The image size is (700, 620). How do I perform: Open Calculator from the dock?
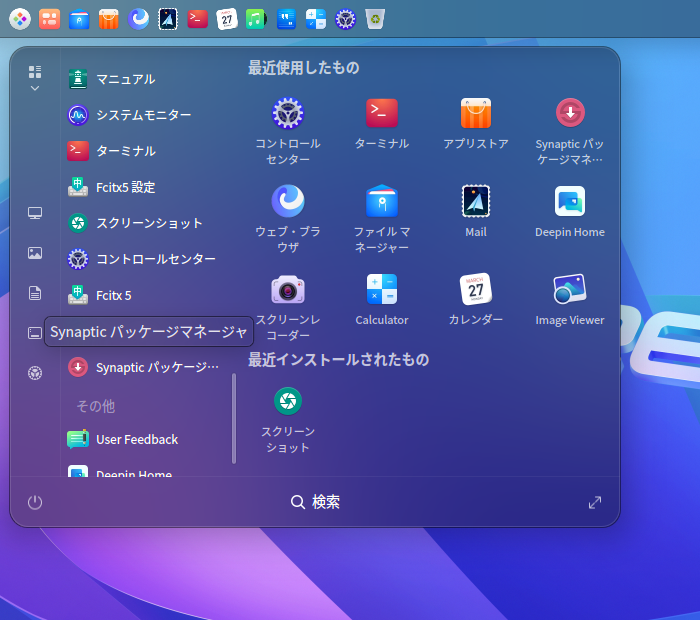pos(316,19)
